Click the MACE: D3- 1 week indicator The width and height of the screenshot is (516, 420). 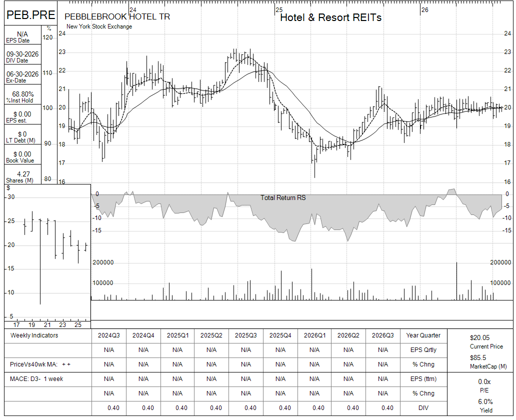[36, 379]
